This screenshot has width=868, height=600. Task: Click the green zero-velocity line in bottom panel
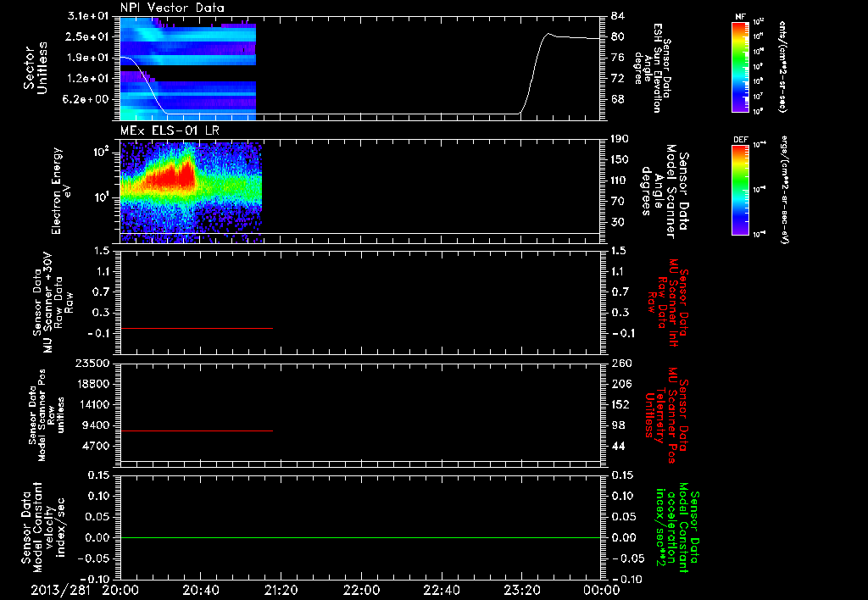click(x=360, y=537)
